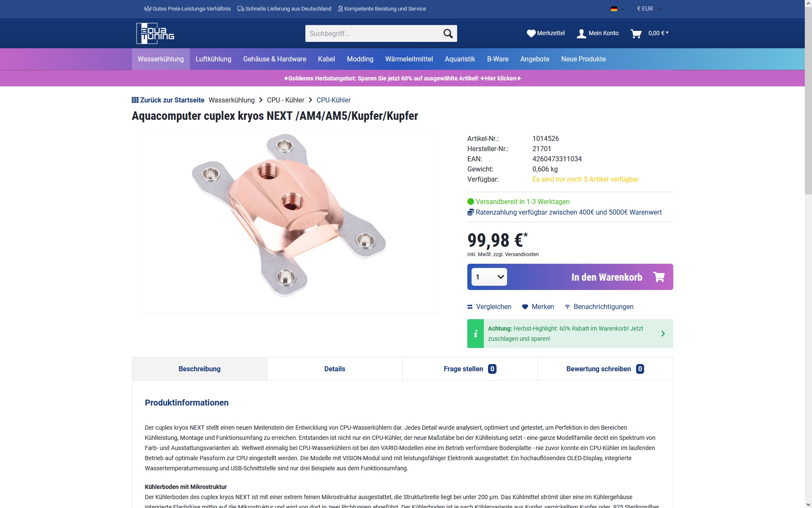812x508 pixels.
Task: Open Mein Konto user icon
Action: pyautogui.click(x=582, y=33)
